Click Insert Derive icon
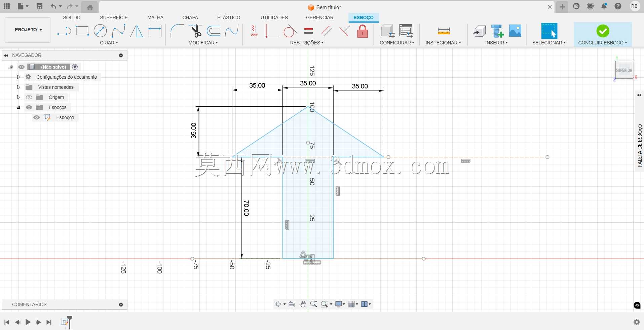The width and height of the screenshot is (644, 330). (479, 31)
